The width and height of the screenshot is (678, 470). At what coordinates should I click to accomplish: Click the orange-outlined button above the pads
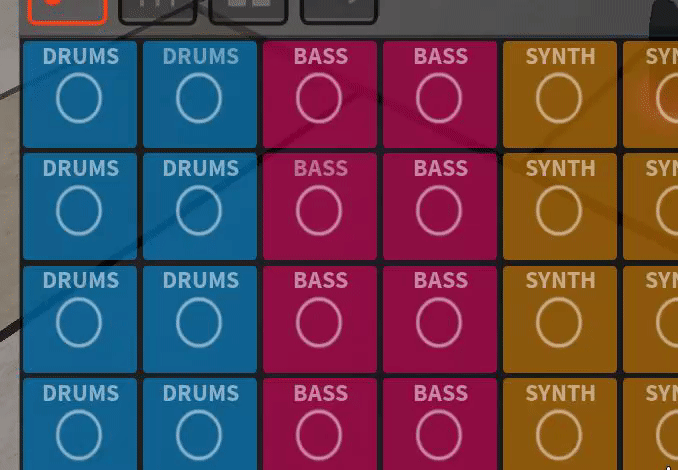(68, 11)
